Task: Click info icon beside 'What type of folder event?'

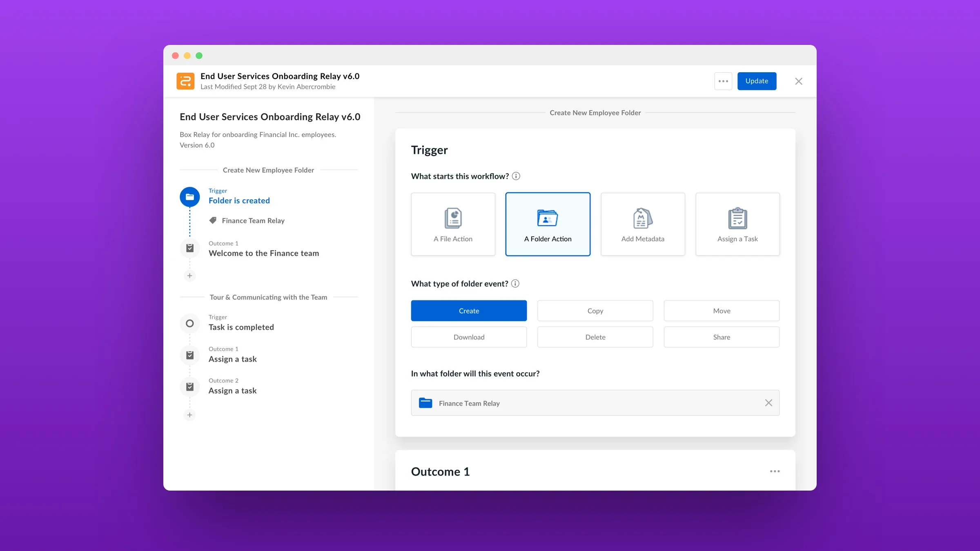Action: pos(515,284)
